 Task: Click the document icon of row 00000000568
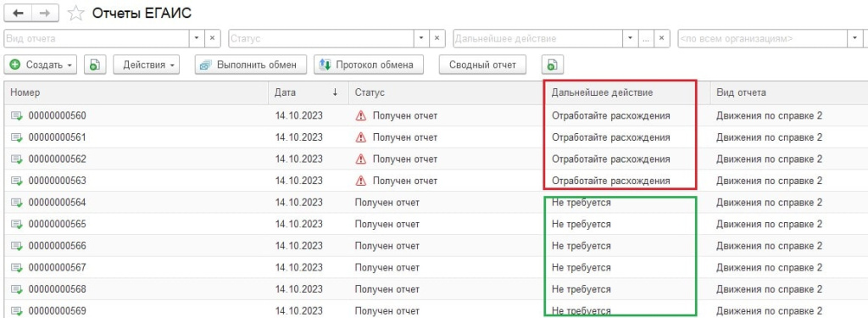pyautogui.click(x=17, y=289)
